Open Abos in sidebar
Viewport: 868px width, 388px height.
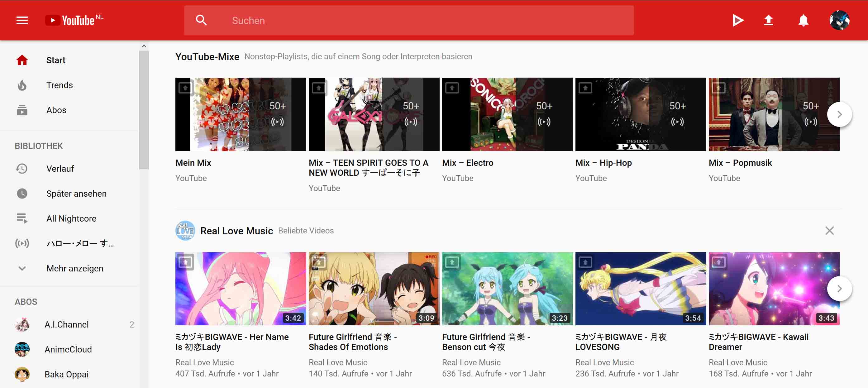(x=69, y=110)
